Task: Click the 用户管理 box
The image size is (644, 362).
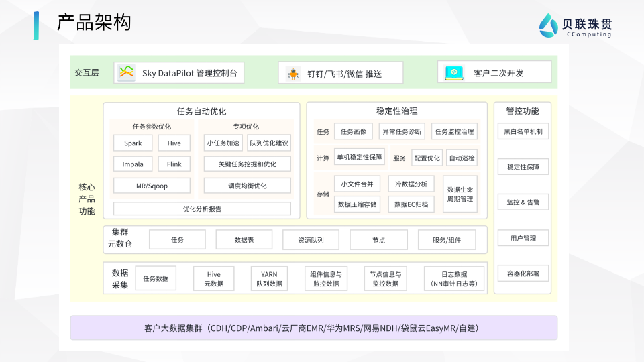Action: (x=523, y=238)
